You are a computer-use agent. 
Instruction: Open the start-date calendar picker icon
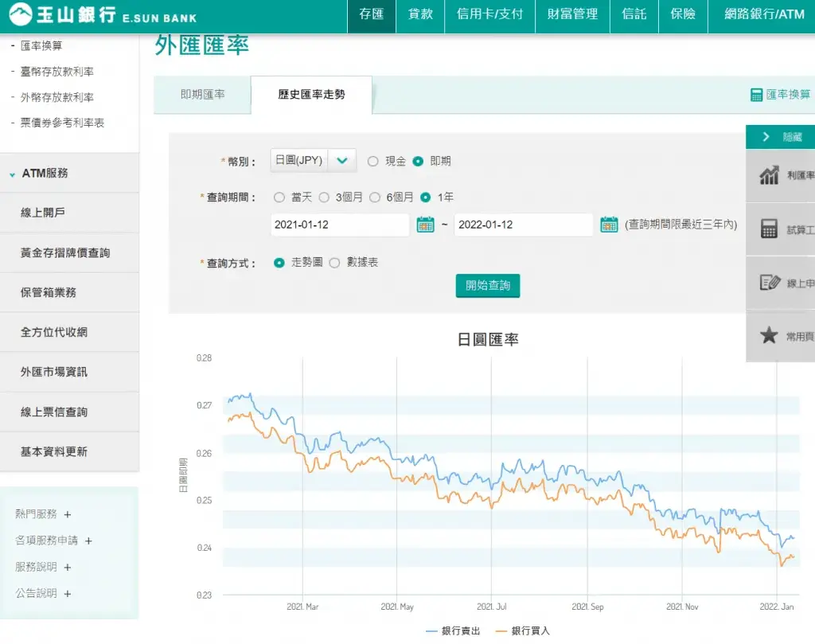[x=425, y=224]
